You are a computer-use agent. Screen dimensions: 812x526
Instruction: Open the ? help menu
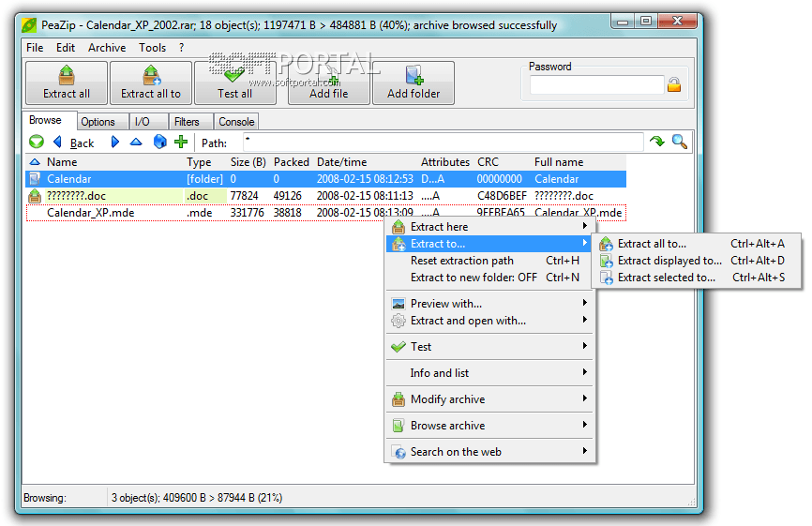181,48
